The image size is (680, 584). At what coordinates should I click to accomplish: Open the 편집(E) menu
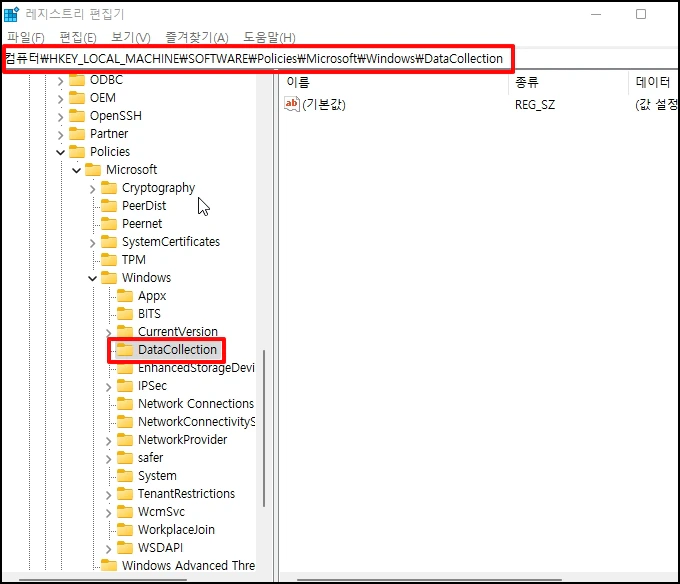78,37
